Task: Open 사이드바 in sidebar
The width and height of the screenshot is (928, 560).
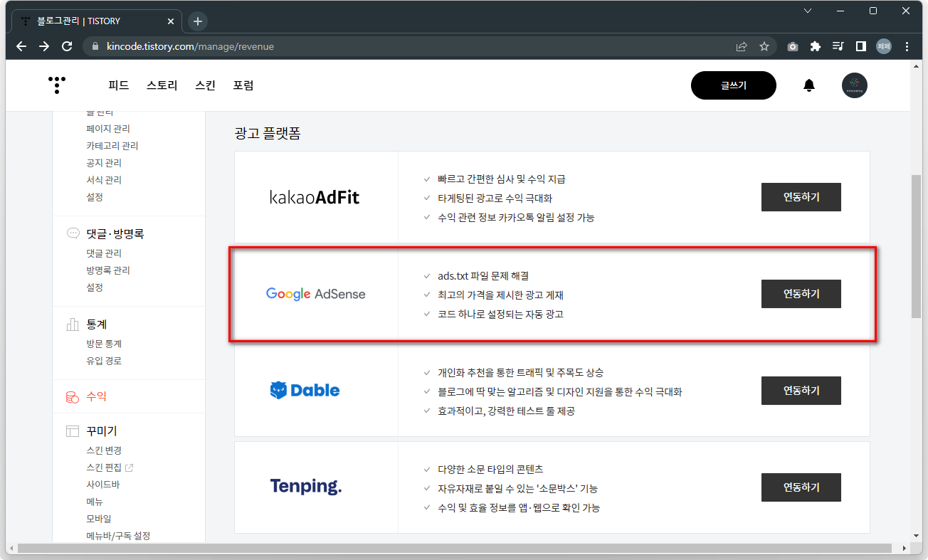Action: click(103, 485)
